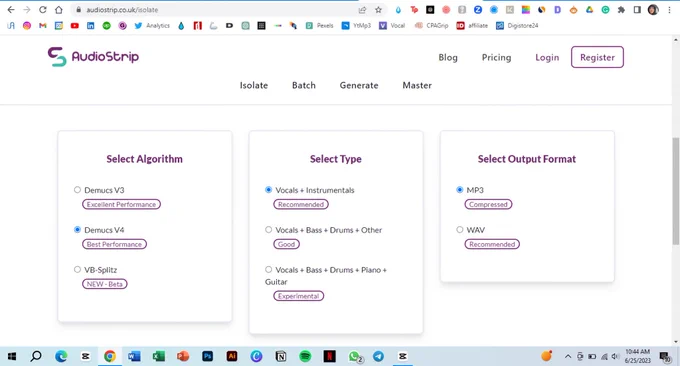This screenshot has width=680, height=366.
Task: Open the Pricing page
Action: (x=497, y=57)
